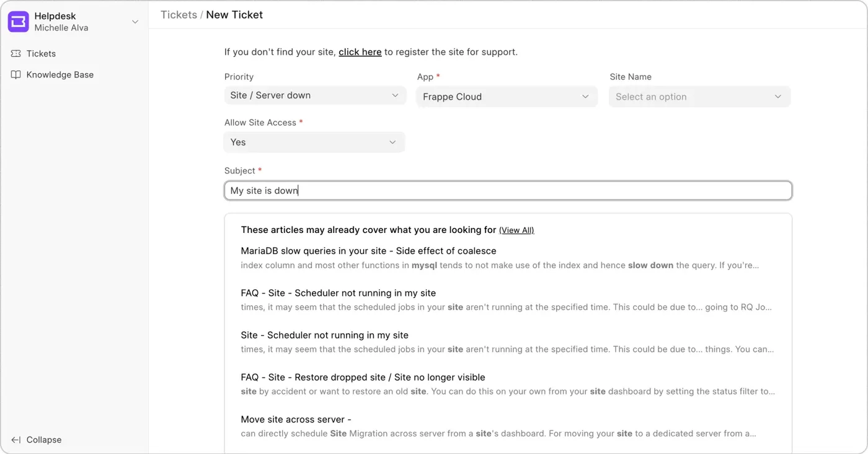Focus the Subject input field
This screenshot has width=868, height=454.
point(508,191)
